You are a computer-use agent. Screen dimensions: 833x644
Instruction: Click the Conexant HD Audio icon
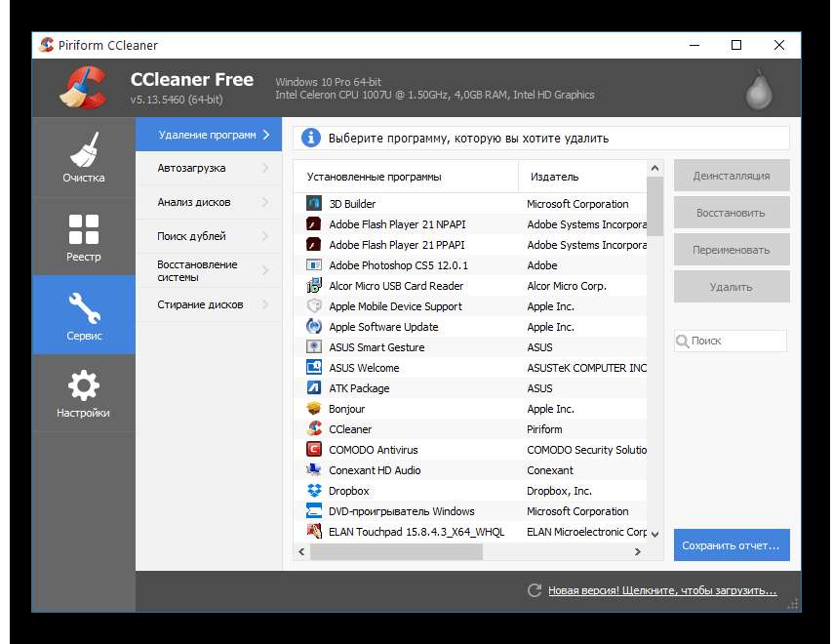coord(313,469)
